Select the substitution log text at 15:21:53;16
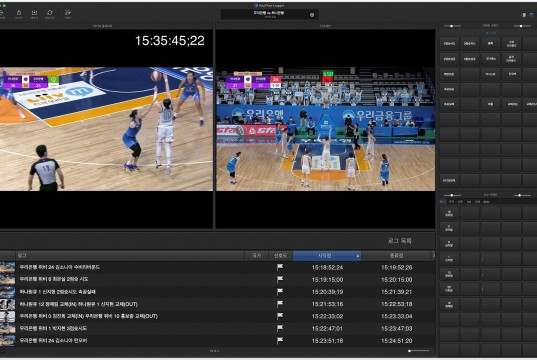This screenshot has height=360, width=537. pos(78,304)
